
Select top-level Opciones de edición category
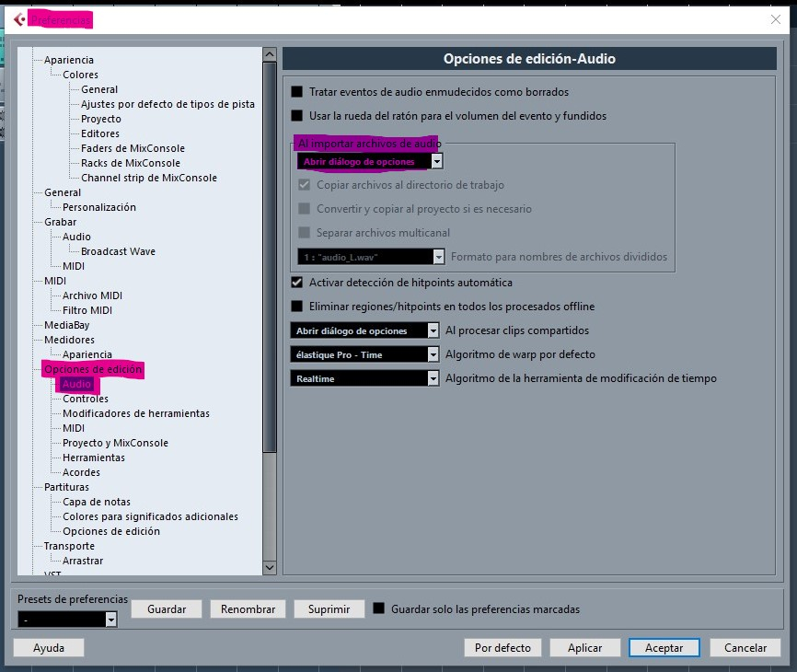pos(93,369)
